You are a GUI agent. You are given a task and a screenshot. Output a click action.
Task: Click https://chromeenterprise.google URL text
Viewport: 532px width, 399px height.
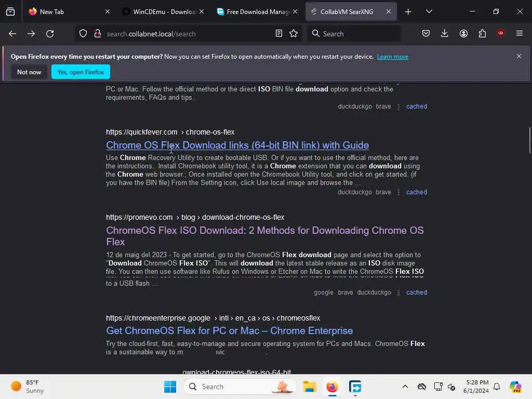(158, 318)
